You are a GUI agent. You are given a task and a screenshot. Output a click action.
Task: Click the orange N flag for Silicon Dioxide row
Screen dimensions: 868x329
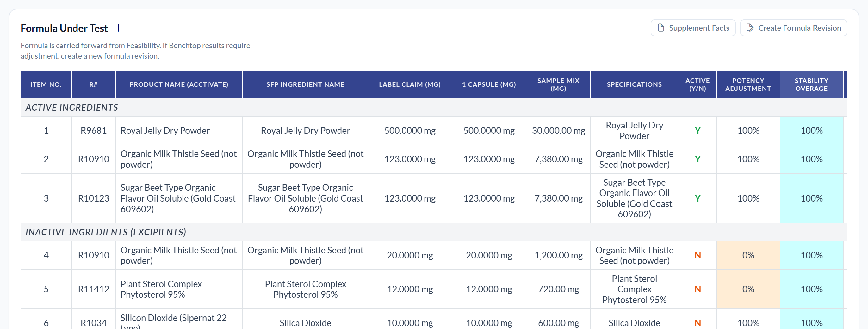[697, 323]
